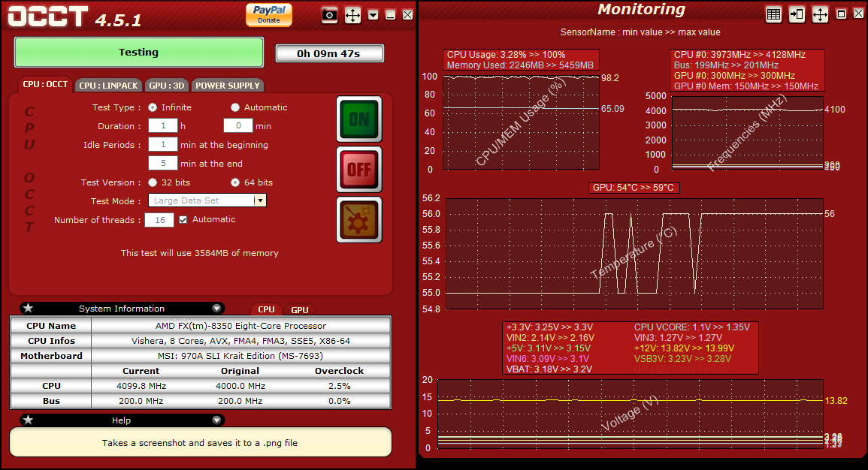Click the Bus: 199MHz >> 201MHz label
The width and height of the screenshot is (868, 470).
click(726, 65)
